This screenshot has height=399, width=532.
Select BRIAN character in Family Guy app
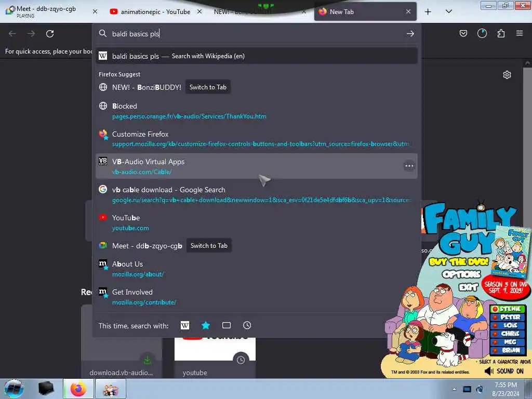pyautogui.click(x=508, y=350)
